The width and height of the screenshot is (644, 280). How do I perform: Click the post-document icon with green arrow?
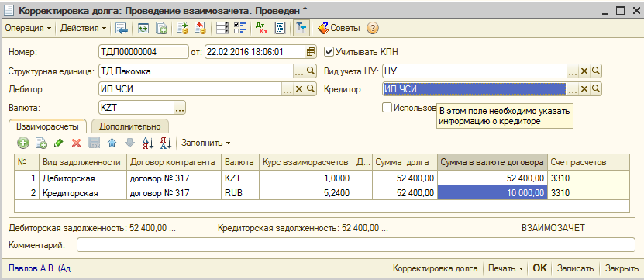(182, 28)
